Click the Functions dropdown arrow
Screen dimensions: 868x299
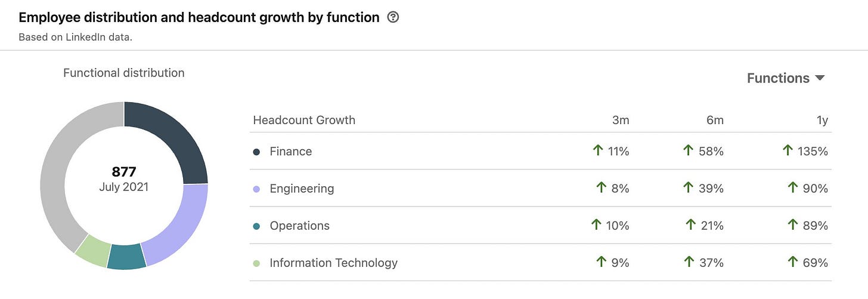coord(820,78)
